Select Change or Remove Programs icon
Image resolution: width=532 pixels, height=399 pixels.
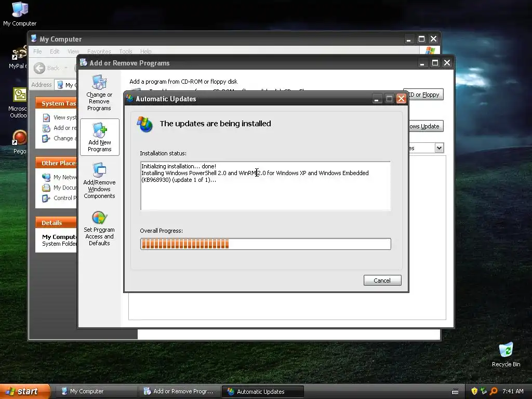pyautogui.click(x=99, y=92)
